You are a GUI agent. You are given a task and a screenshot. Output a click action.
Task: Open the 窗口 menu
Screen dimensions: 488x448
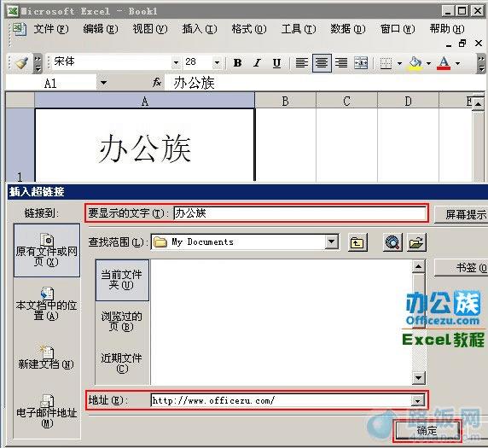coord(398,29)
